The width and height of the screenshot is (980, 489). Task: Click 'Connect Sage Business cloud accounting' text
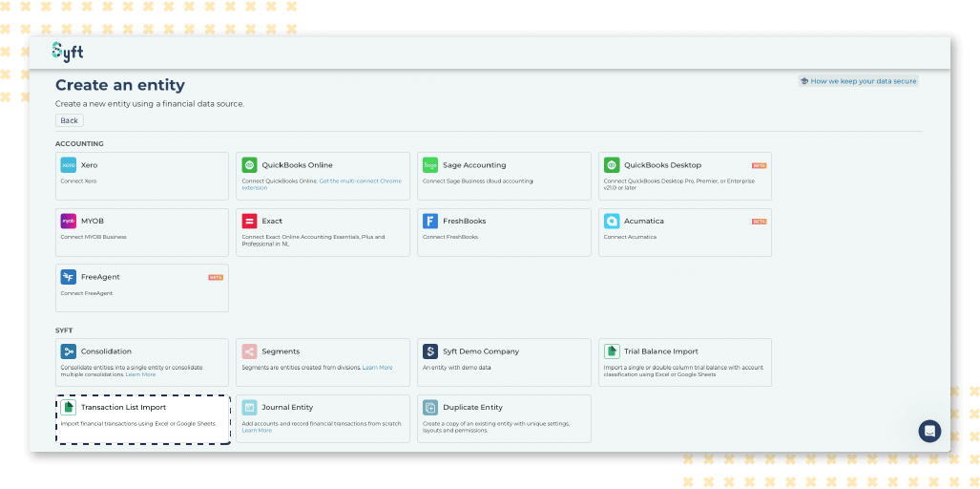478,181
